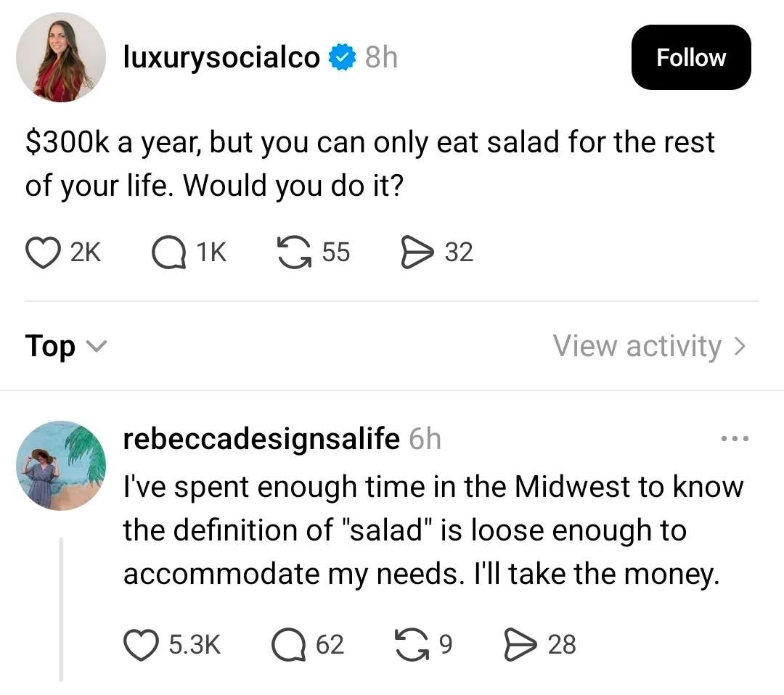Tap the blue verified badge

pyautogui.click(x=341, y=58)
